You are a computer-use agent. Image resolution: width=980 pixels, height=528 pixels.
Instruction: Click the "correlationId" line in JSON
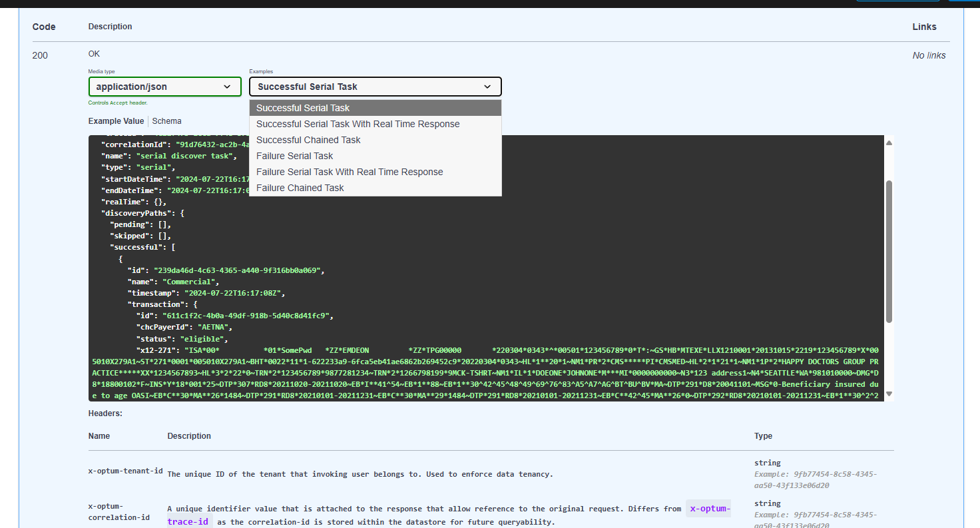click(x=175, y=144)
